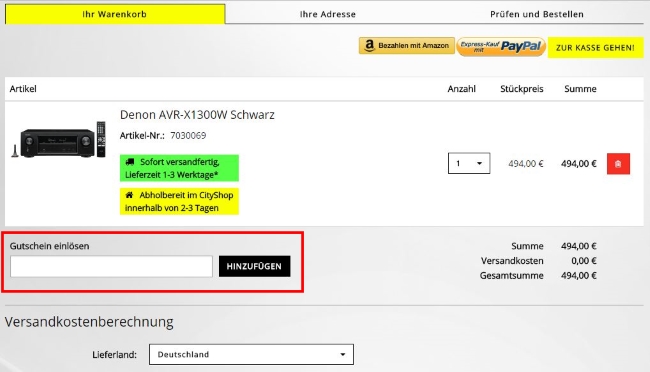Click the Versandkostenberechnung heading

click(x=89, y=322)
